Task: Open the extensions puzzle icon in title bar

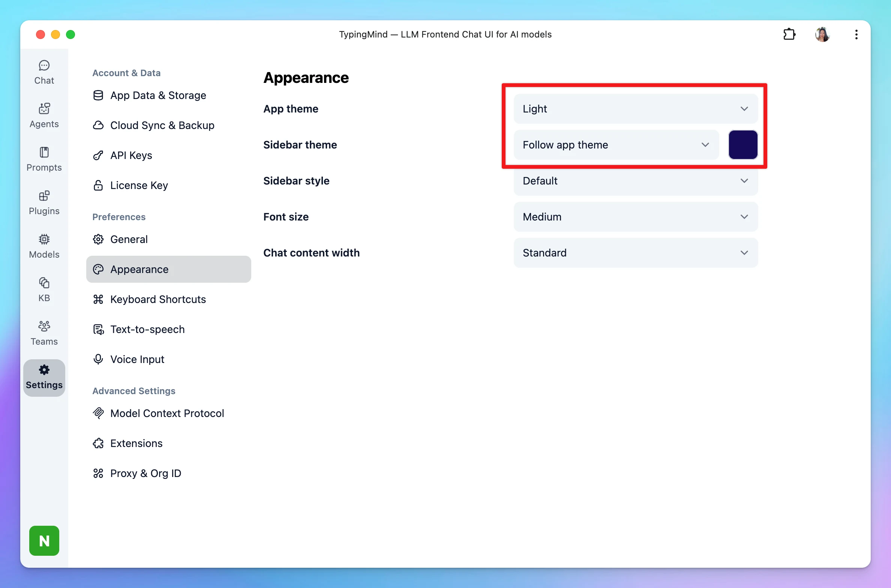Action: (x=789, y=34)
